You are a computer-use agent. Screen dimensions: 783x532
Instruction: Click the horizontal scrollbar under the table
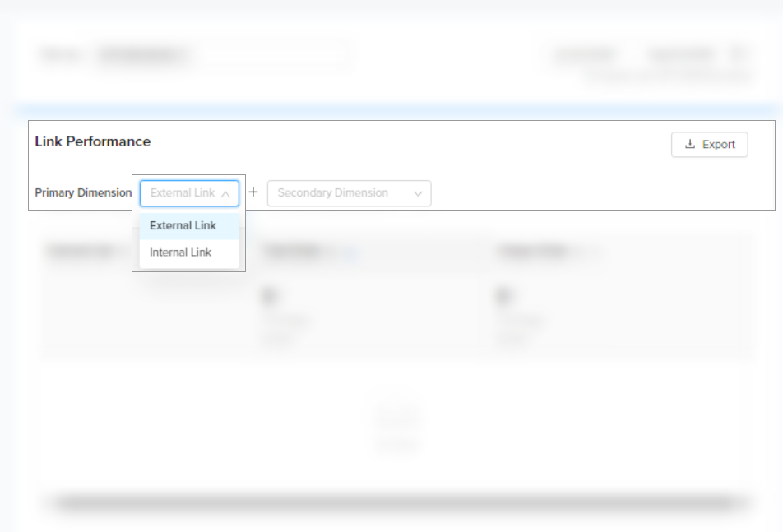click(x=395, y=502)
